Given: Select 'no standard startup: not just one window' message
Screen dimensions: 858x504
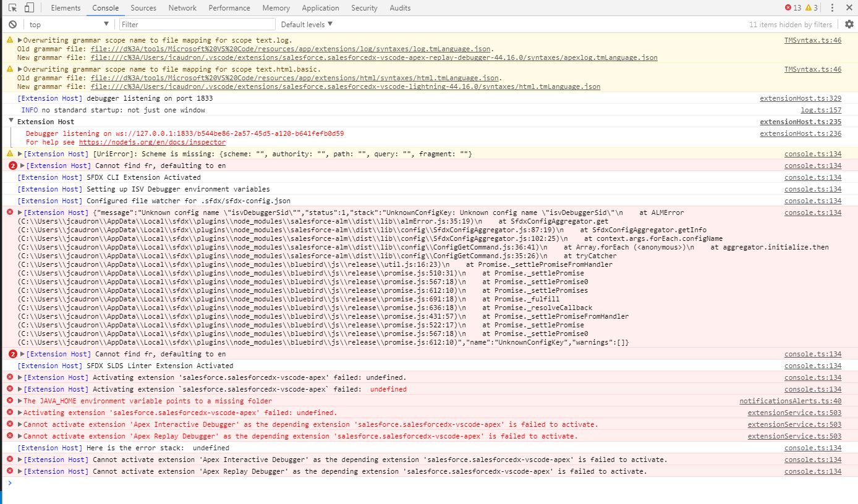Looking at the screenshot, I should click(123, 110).
